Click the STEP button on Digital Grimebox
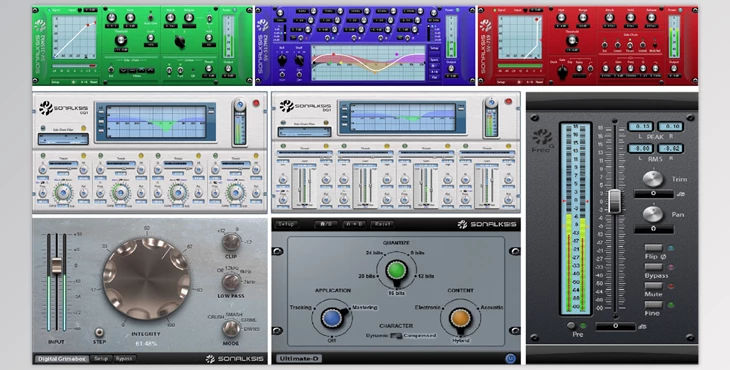The height and width of the screenshot is (370, 730). (99, 332)
